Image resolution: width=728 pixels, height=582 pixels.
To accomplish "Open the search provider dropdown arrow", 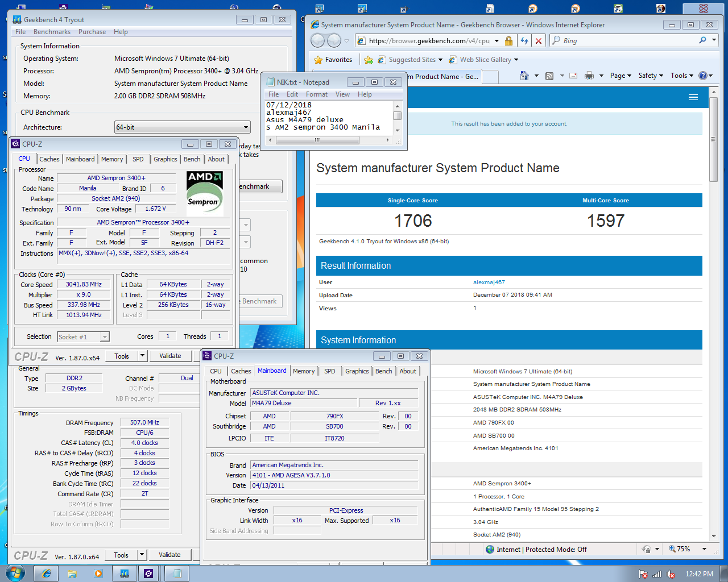I will [714, 40].
